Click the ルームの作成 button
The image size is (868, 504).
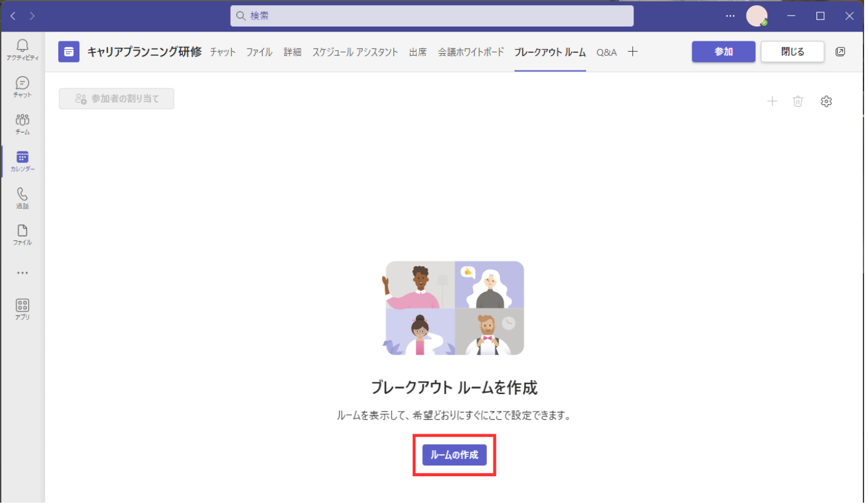[x=455, y=455]
